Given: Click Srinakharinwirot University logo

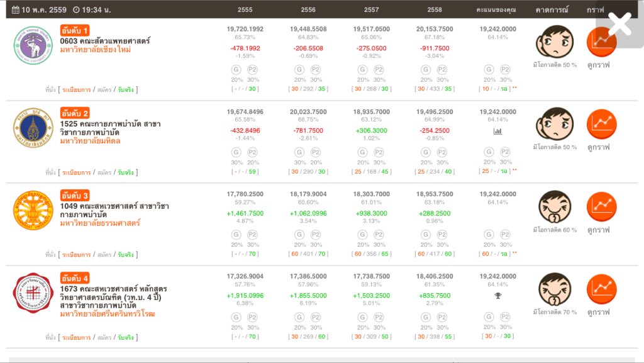Looking at the screenshot, I should coord(33,293).
